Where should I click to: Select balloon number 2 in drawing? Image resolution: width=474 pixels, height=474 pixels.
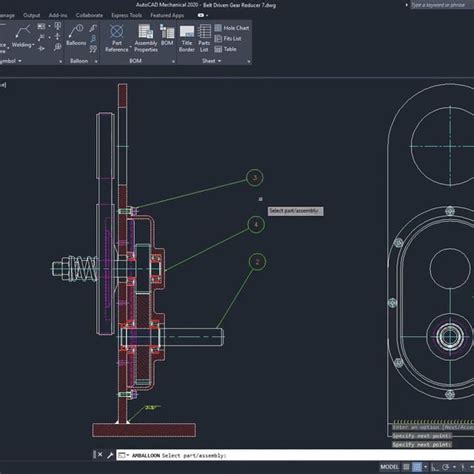click(x=257, y=262)
